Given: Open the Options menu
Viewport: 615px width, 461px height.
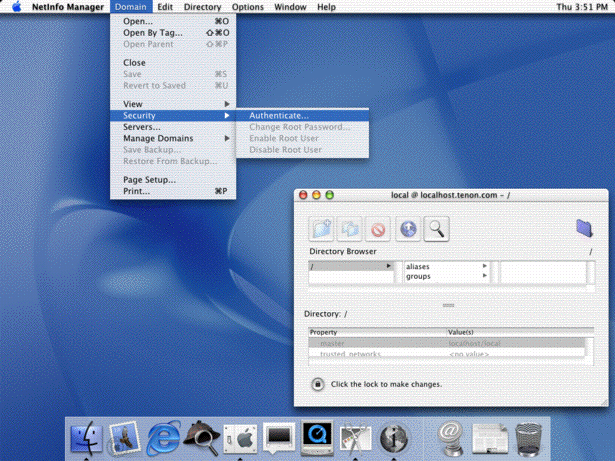Looking at the screenshot, I should coord(247,7).
